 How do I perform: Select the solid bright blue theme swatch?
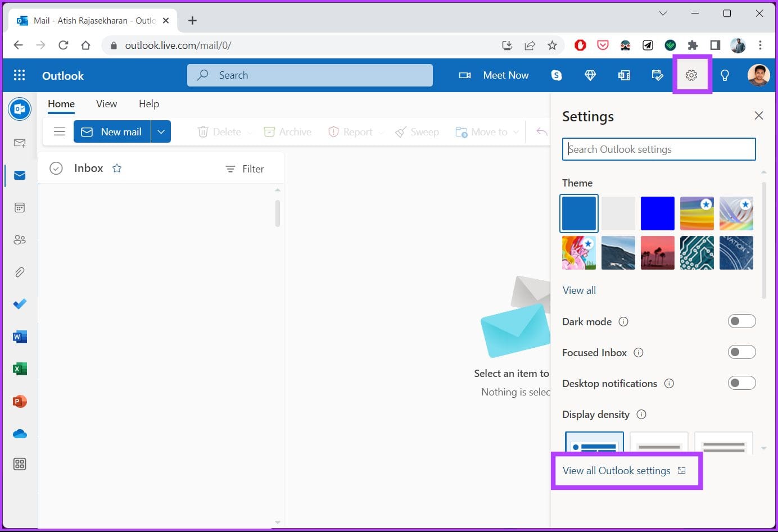click(658, 213)
